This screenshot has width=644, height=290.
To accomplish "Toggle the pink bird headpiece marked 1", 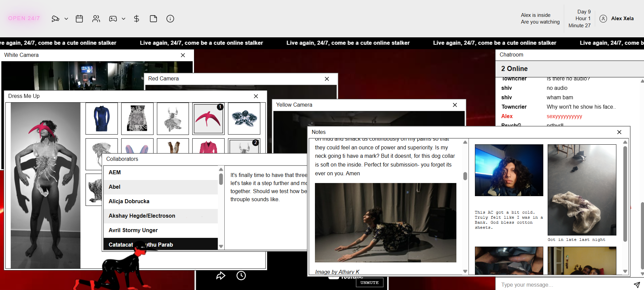I will coord(208,119).
